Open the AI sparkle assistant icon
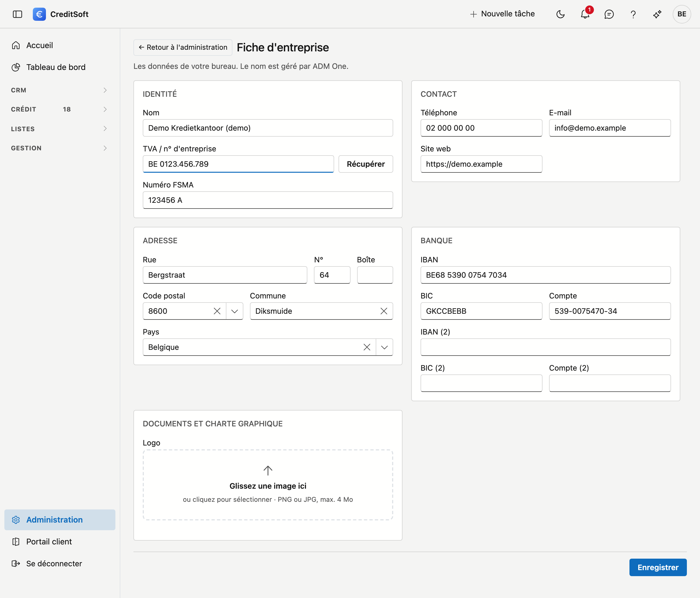 click(x=657, y=14)
